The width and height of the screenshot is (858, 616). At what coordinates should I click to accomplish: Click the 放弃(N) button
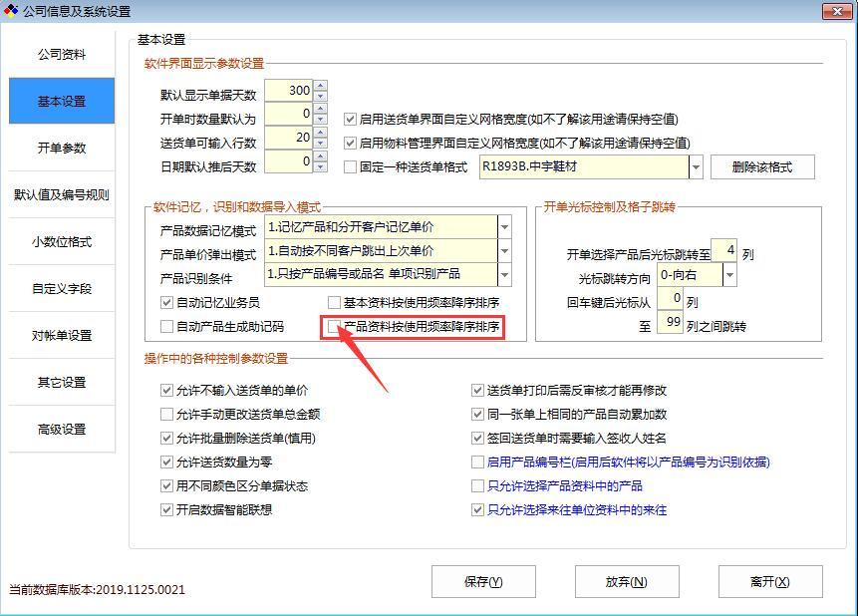(x=627, y=581)
